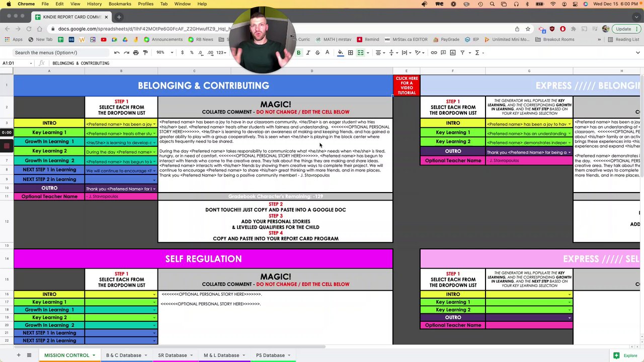Click the Functions sigma icon
644x362 pixels.
tap(477, 52)
